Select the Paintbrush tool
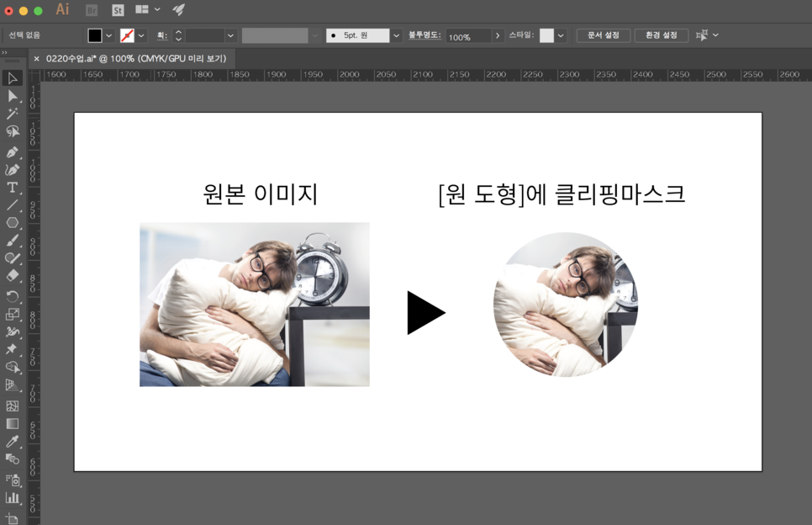The image size is (812, 525). click(13, 241)
